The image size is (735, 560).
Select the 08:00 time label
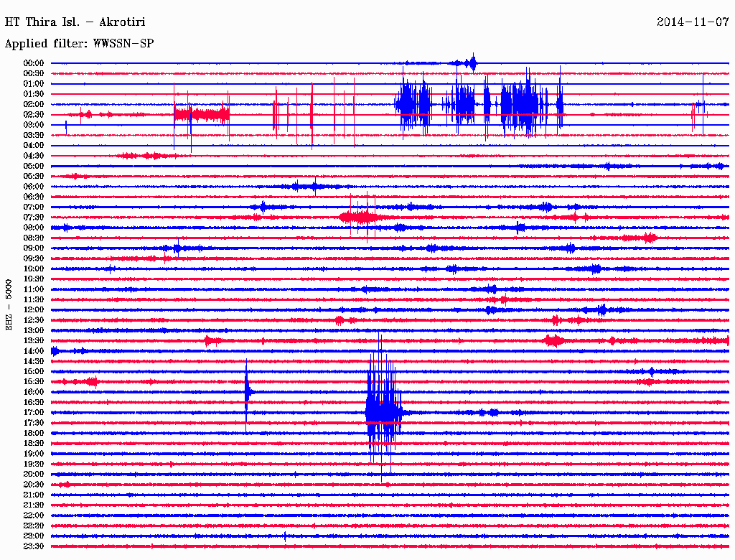[x=34, y=228]
